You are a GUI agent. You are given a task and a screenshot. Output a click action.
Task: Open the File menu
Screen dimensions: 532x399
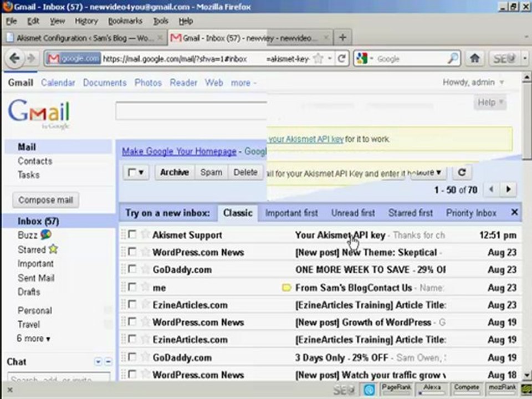[11, 21]
